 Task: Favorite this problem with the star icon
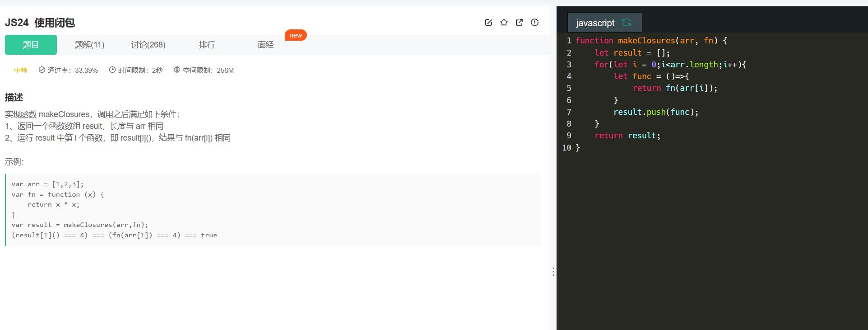point(504,23)
